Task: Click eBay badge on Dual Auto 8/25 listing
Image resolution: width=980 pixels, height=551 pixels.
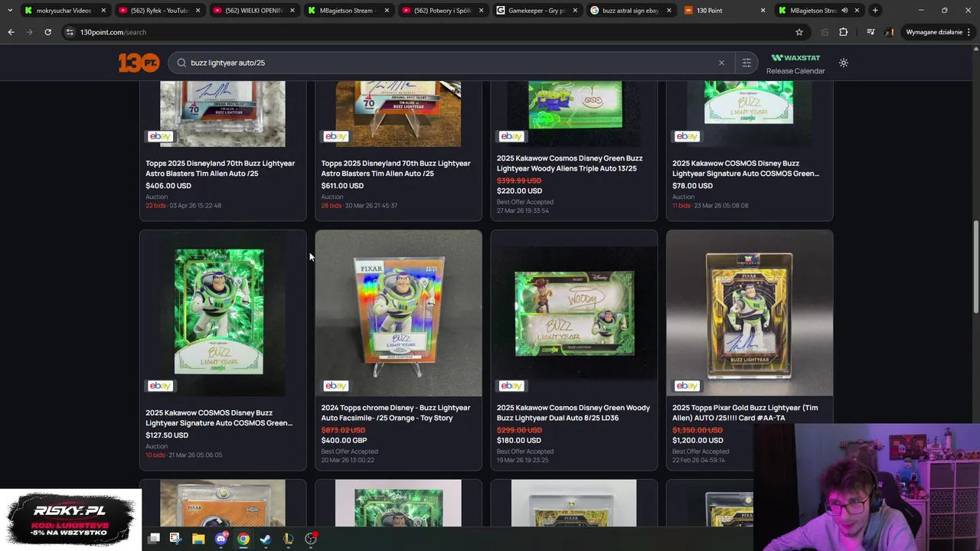Action: click(511, 386)
